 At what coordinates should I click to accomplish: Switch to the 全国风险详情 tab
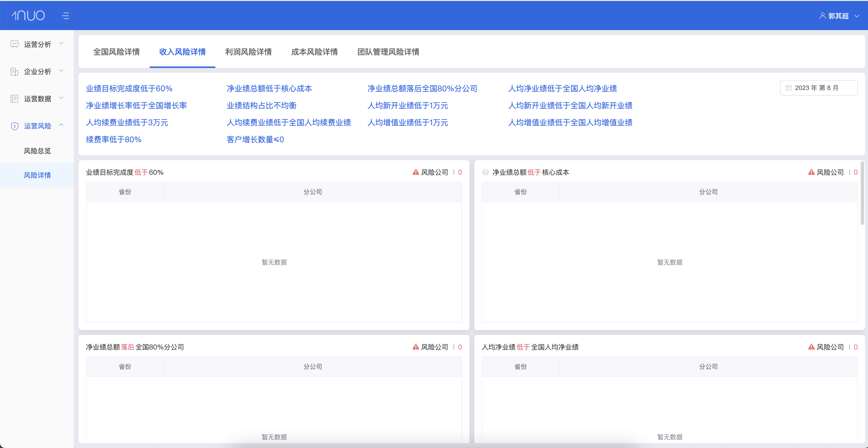pos(117,52)
